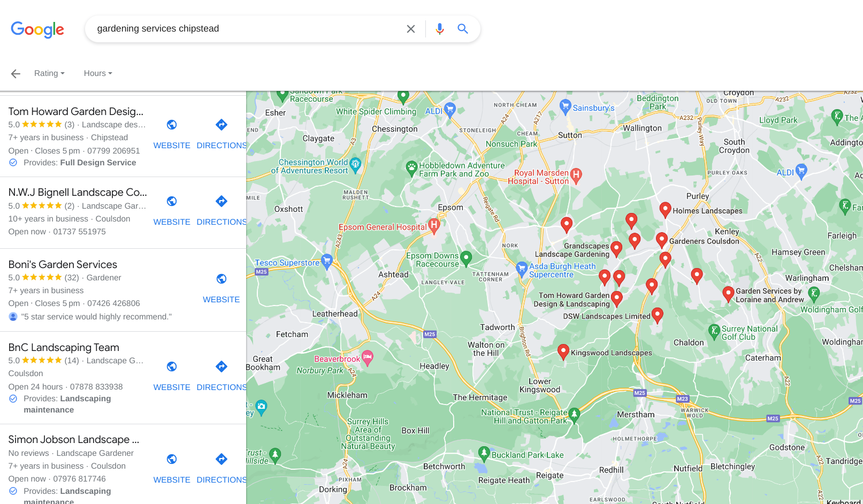Select the ALDI marker near Purley Oaks
Viewport: 863px width, 504px height.
pyautogui.click(x=801, y=172)
